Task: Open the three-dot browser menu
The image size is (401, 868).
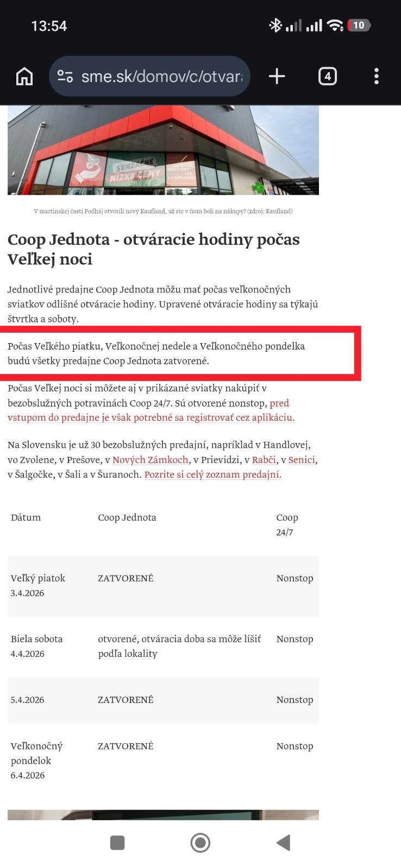Action: (376, 77)
